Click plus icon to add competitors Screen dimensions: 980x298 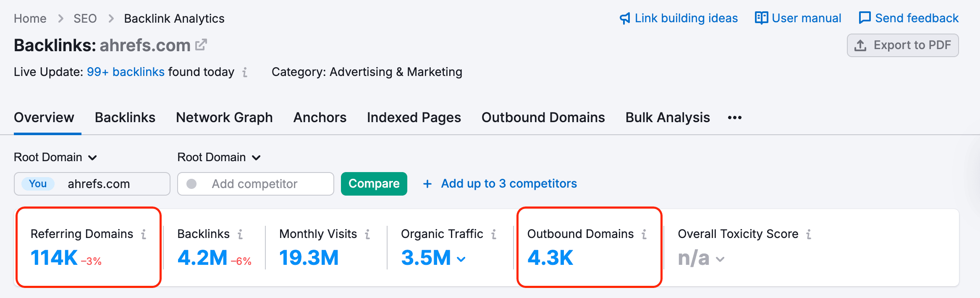(427, 184)
